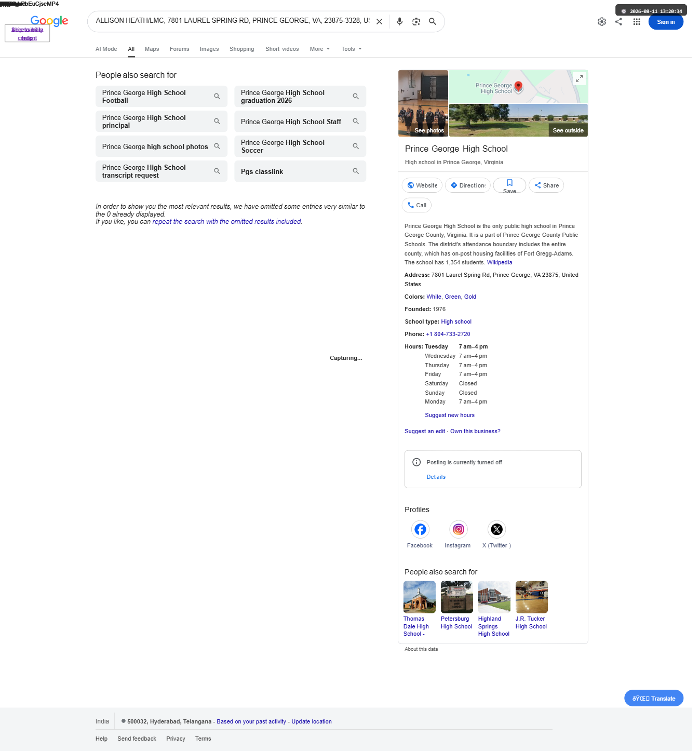
Task: Open High school type link
Action: (x=456, y=322)
